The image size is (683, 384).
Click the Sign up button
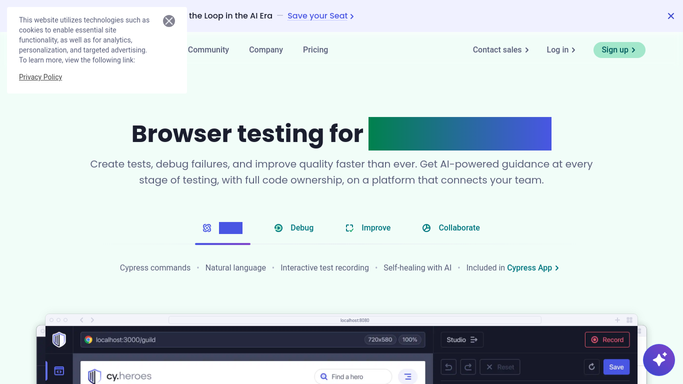click(x=619, y=50)
